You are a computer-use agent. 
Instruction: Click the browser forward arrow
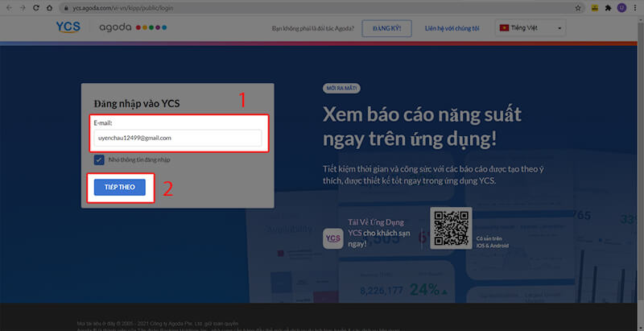pyautogui.click(x=21, y=6)
